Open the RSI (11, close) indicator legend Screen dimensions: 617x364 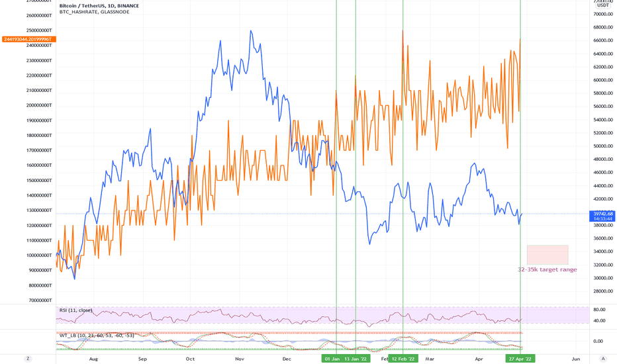[x=76, y=310]
